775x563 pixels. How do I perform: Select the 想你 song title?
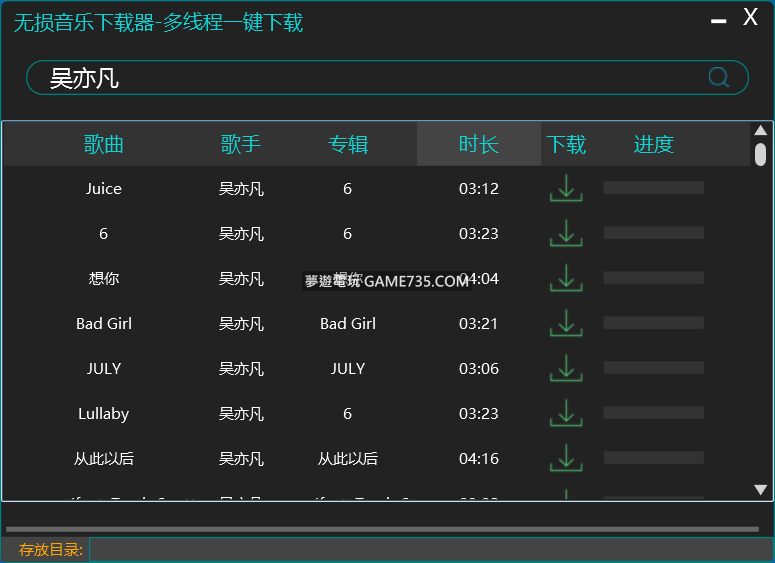click(x=103, y=278)
